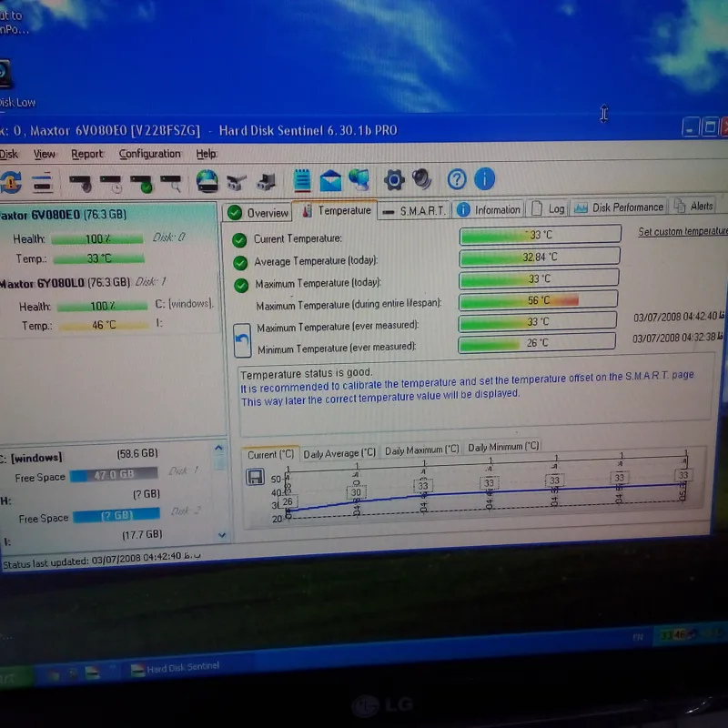Open the View menu
Image resolution: width=728 pixels, height=728 pixels.
[44, 154]
